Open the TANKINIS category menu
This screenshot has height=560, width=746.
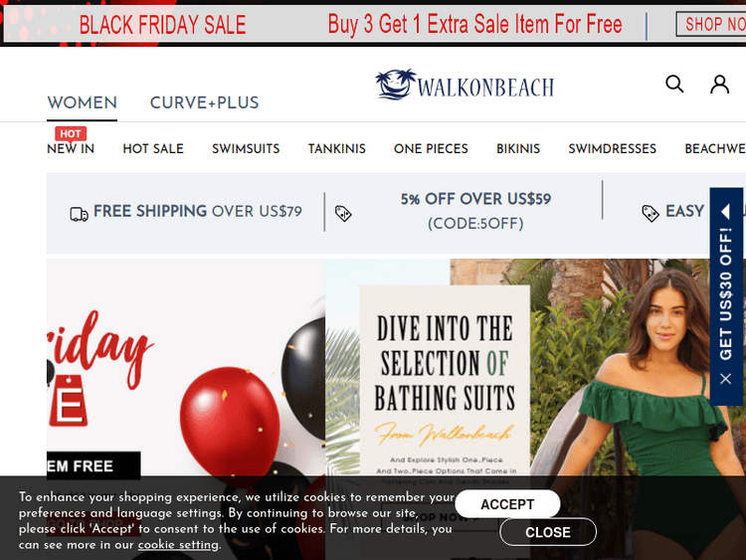point(337,149)
